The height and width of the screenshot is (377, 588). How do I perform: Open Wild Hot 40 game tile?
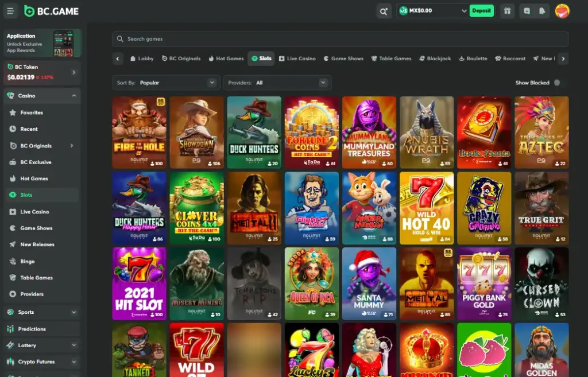pyautogui.click(x=427, y=208)
